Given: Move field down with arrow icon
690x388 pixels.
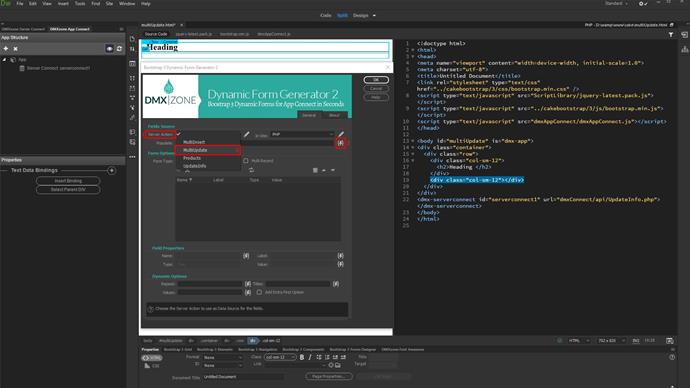Looking at the screenshot, I should [333, 170].
